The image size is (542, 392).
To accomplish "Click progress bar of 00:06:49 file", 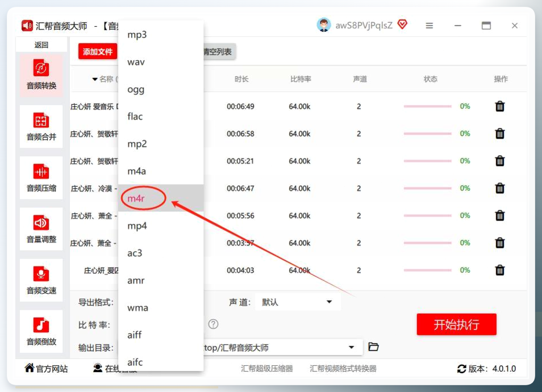I will [428, 106].
